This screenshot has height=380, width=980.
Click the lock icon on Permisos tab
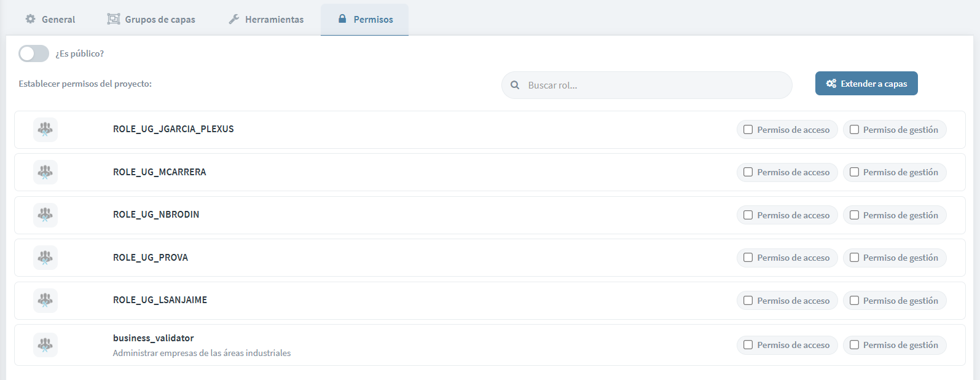coord(342,19)
